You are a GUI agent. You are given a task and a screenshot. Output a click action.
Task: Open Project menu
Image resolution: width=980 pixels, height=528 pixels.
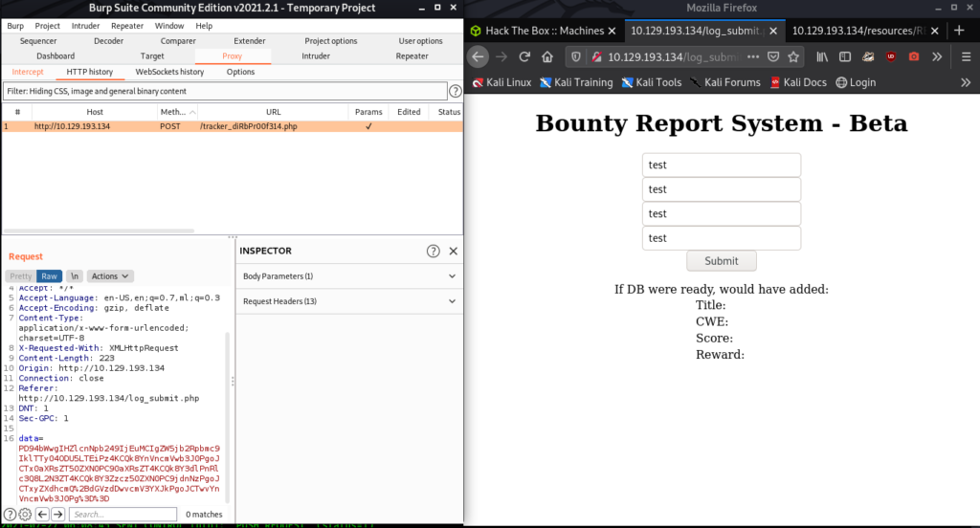48,26
